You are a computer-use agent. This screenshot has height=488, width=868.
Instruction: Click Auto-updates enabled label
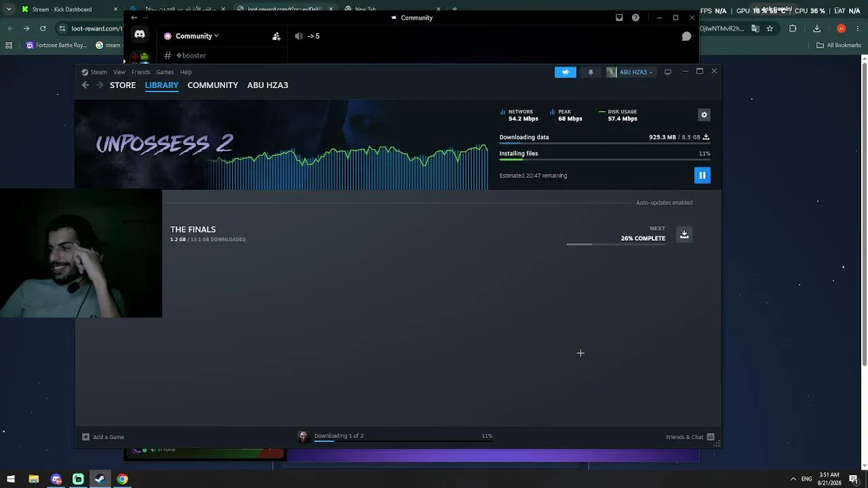[x=664, y=203]
